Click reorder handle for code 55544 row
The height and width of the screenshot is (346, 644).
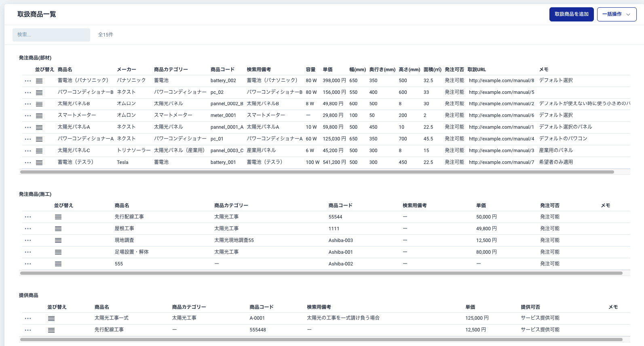click(58, 217)
